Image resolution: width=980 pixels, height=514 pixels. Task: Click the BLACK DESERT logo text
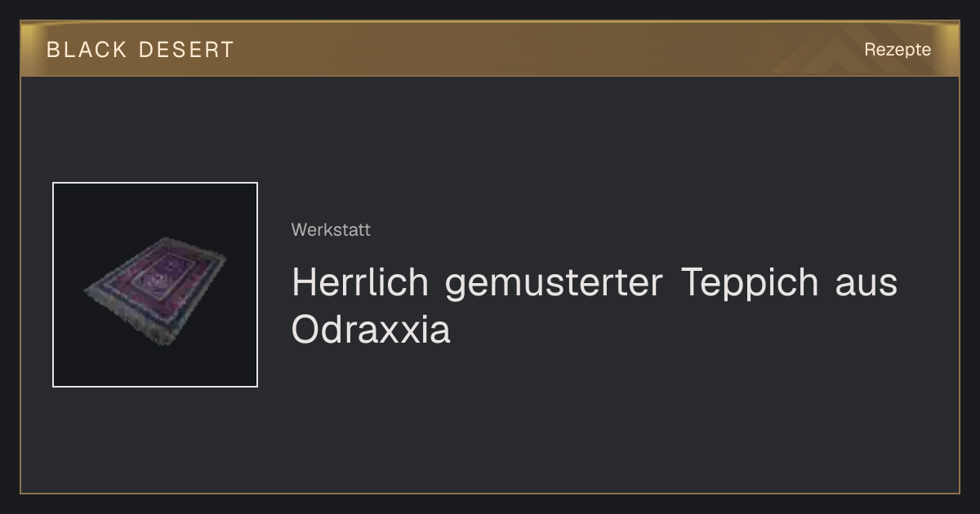click(140, 50)
